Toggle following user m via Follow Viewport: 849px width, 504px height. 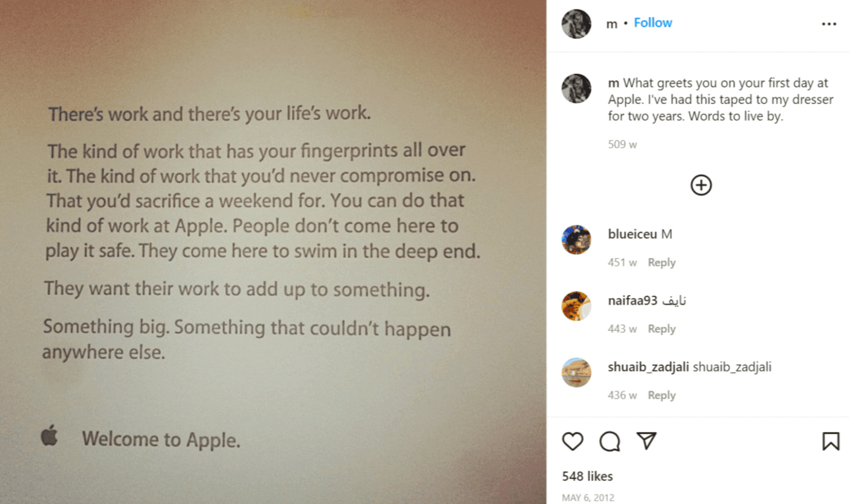(652, 23)
